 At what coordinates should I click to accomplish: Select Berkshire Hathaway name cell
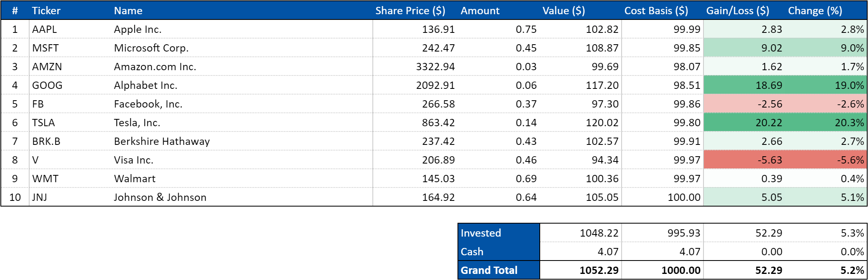[242, 141]
